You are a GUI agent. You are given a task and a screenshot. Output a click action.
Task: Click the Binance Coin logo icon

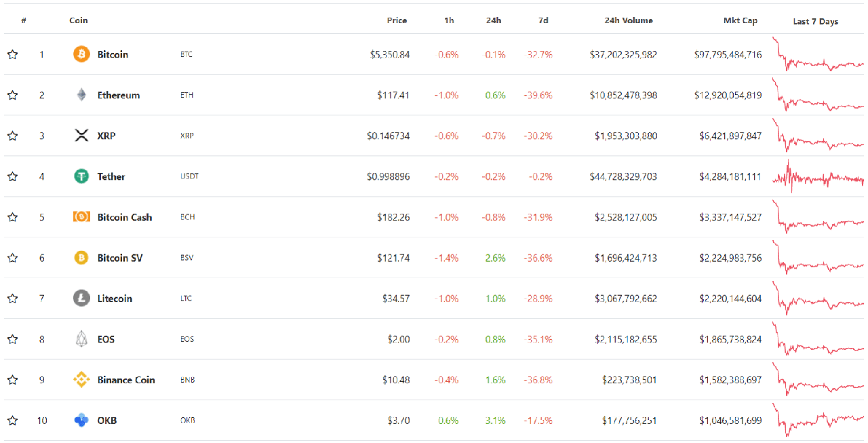pos(81,380)
